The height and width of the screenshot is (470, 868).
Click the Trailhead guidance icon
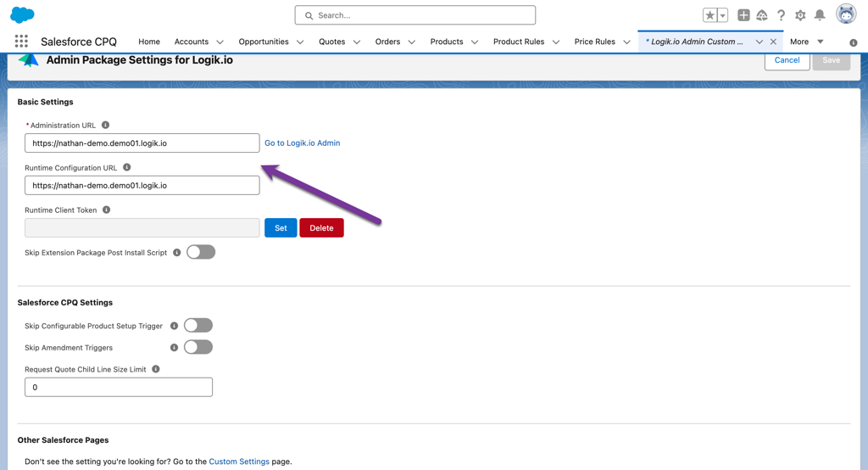pyautogui.click(x=762, y=15)
